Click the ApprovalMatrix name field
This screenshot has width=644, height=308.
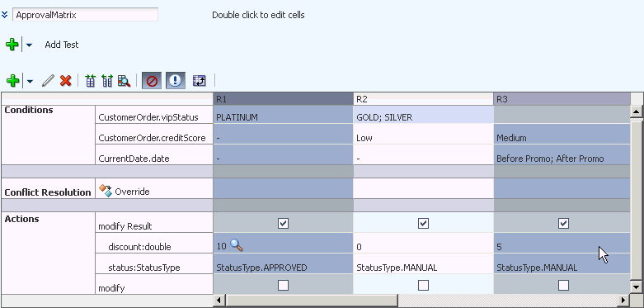point(86,15)
